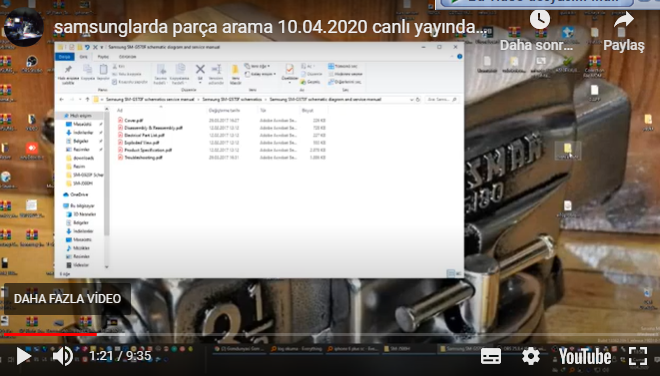Select the Exploded View.pdf file
This screenshot has height=376, width=660.
click(141, 143)
